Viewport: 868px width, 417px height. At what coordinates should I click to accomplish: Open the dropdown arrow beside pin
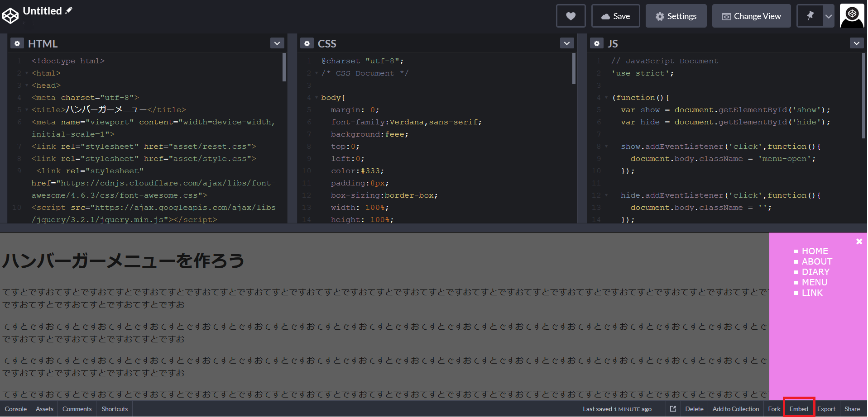click(828, 16)
